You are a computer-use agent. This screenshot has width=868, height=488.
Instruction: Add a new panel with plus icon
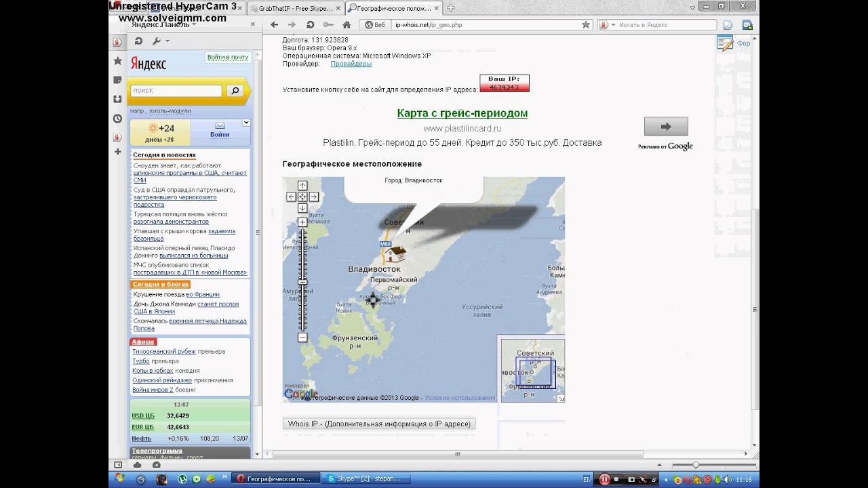point(117,152)
